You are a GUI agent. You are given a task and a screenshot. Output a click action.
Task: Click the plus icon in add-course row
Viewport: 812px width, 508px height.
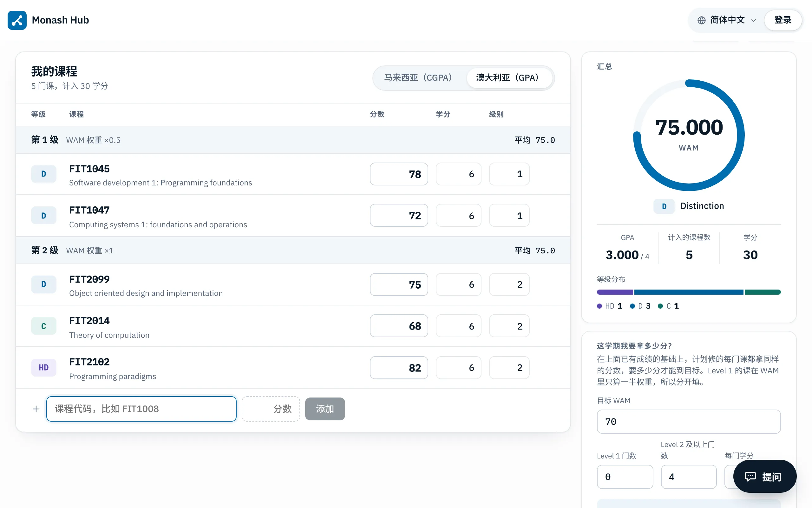[36, 409]
